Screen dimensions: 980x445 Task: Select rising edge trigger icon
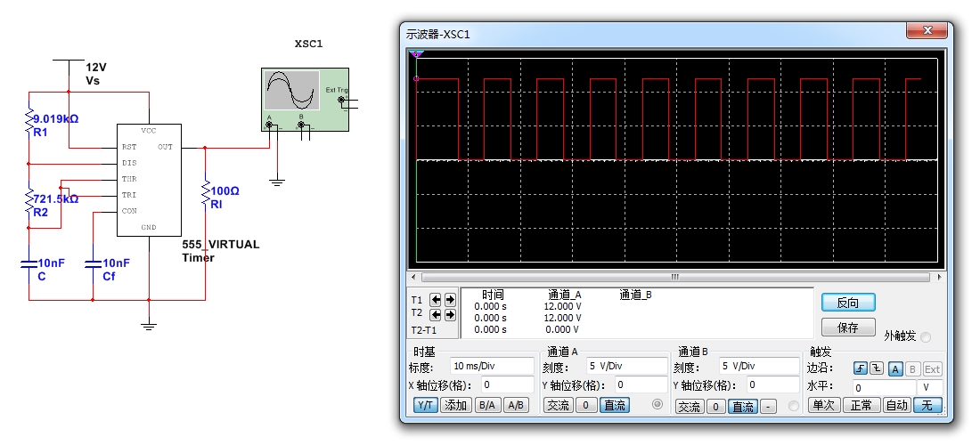click(861, 368)
